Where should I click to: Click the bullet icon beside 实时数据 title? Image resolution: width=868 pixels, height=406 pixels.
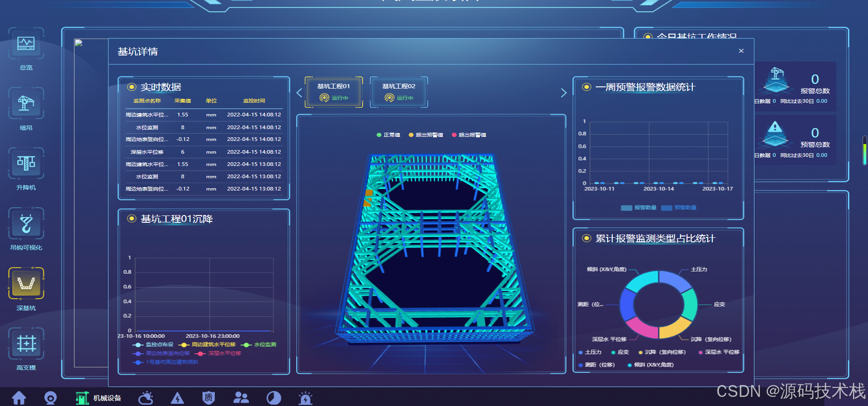[131, 87]
